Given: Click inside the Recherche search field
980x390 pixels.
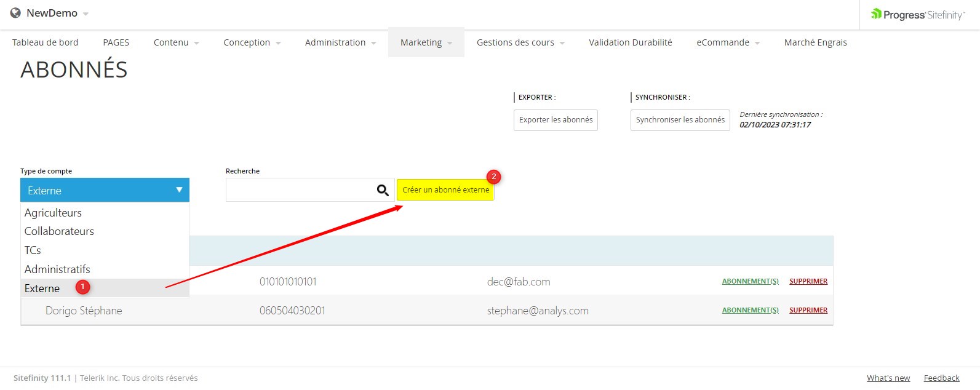Looking at the screenshot, I should (300, 190).
